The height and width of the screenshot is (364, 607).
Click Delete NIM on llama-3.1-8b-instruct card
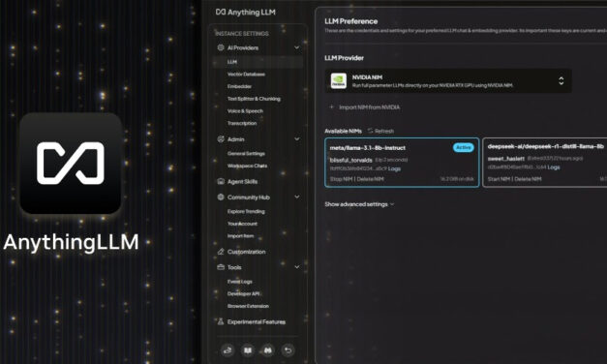tap(370, 179)
